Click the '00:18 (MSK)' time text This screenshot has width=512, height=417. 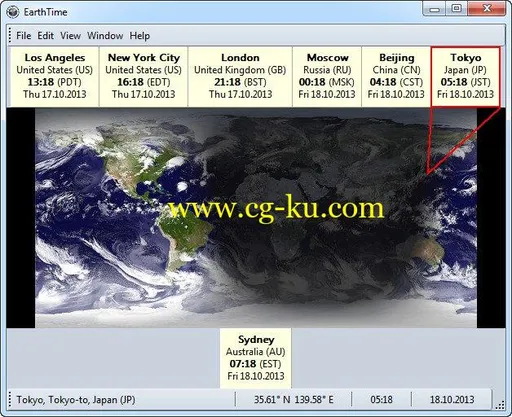coord(327,82)
